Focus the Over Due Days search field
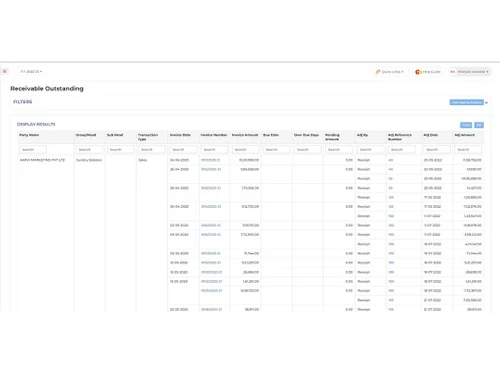 (x=308, y=150)
